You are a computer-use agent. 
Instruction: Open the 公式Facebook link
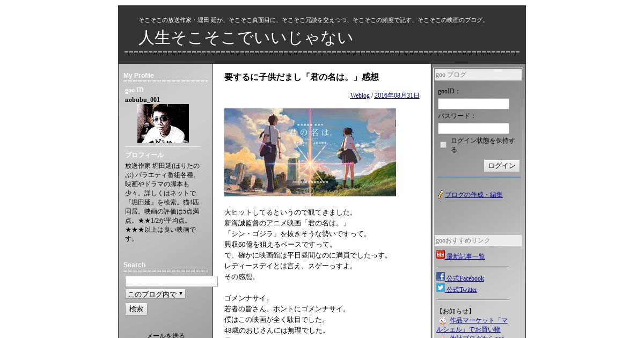click(x=465, y=278)
